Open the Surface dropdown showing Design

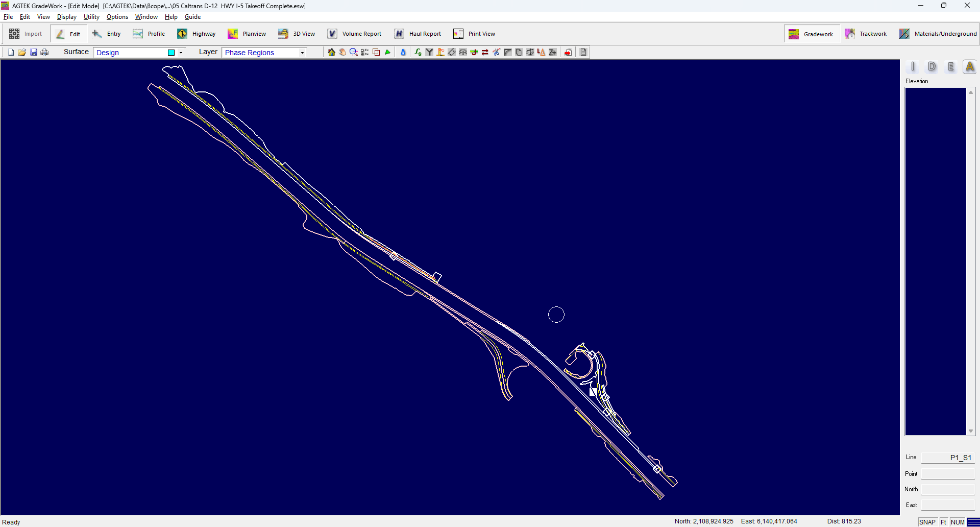pyautogui.click(x=180, y=53)
